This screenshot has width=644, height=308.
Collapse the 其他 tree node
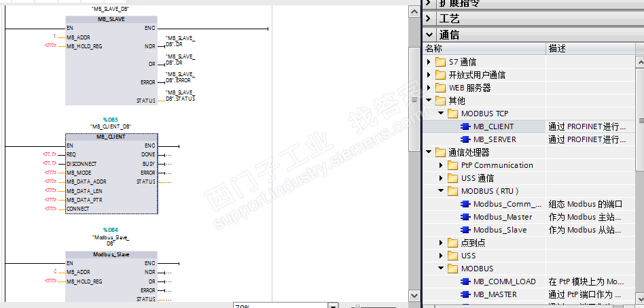point(429,101)
